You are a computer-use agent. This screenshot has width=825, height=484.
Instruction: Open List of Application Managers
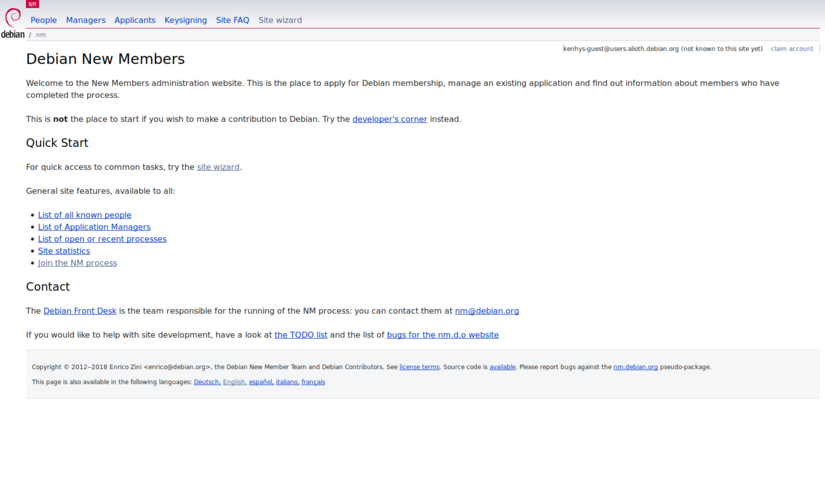(94, 227)
